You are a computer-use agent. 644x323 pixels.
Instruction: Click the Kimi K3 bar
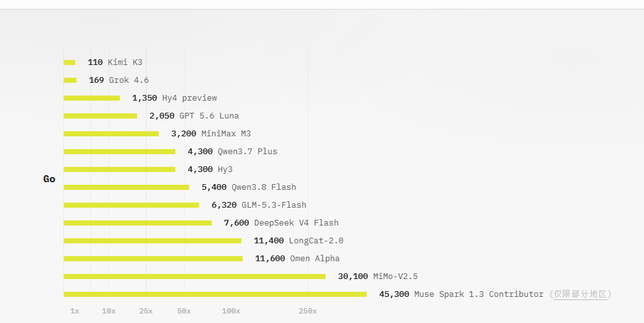tap(70, 62)
